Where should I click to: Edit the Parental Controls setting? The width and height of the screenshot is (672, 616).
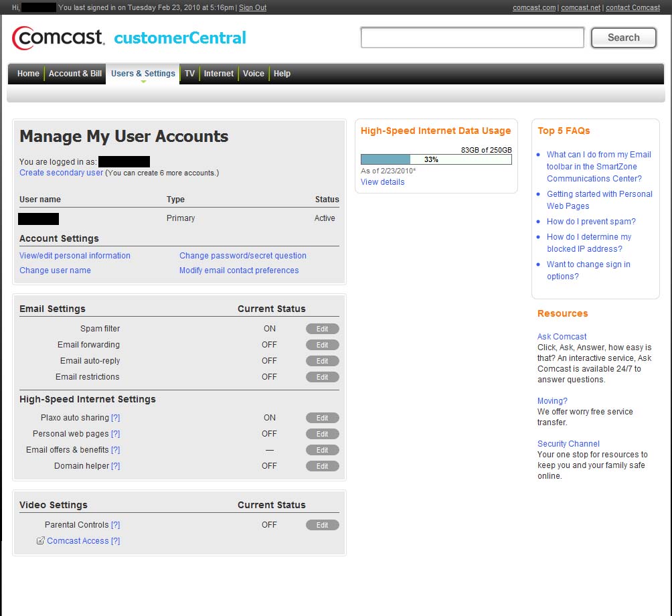coord(322,525)
